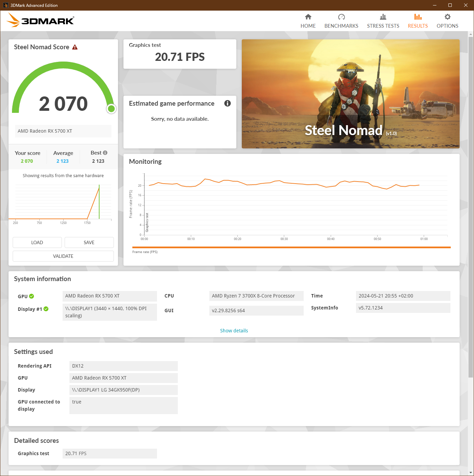This screenshot has width=474, height=476.
Task: Go to the OPTIONS tab
Action: pyautogui.click(x=447, y=26)
